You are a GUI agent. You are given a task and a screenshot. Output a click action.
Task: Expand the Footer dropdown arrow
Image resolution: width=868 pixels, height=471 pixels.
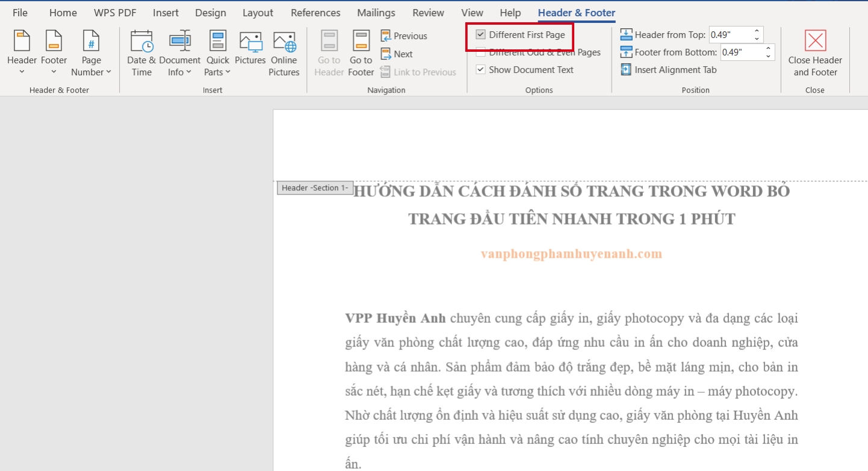(54, 72)
